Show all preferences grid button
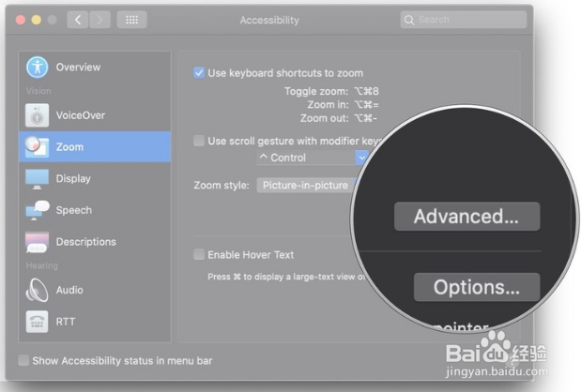 132,20
